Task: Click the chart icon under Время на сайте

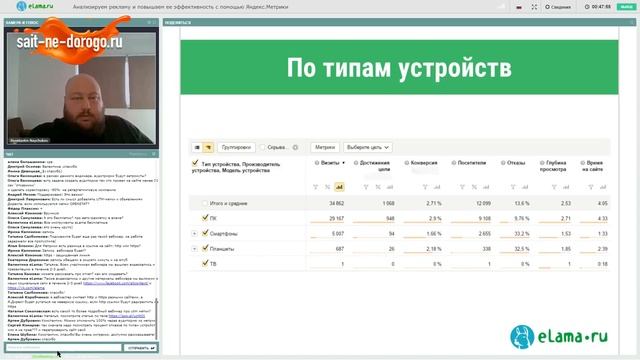Action: point(602,187)
